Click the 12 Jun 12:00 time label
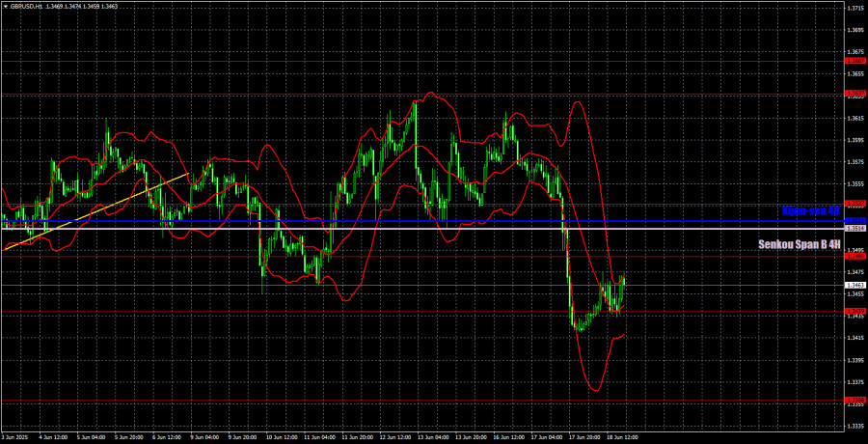Viewport: 868px width, 444px height. point(394,437)
